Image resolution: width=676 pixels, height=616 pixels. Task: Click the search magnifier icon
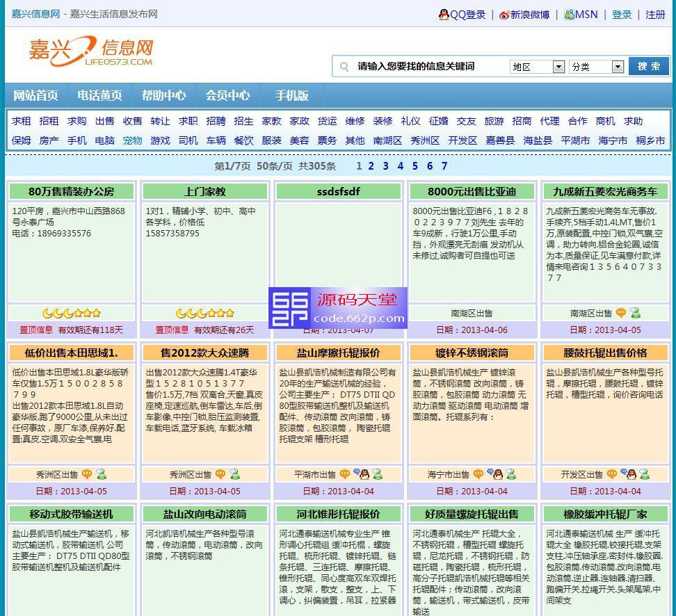click(x=344, y=66)
